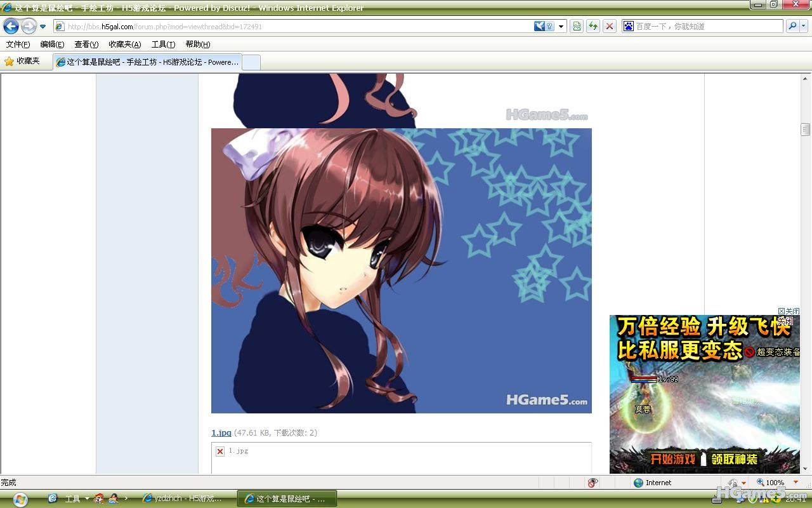
Task: Open the 查看(V) menu
Action: point(86,44)
